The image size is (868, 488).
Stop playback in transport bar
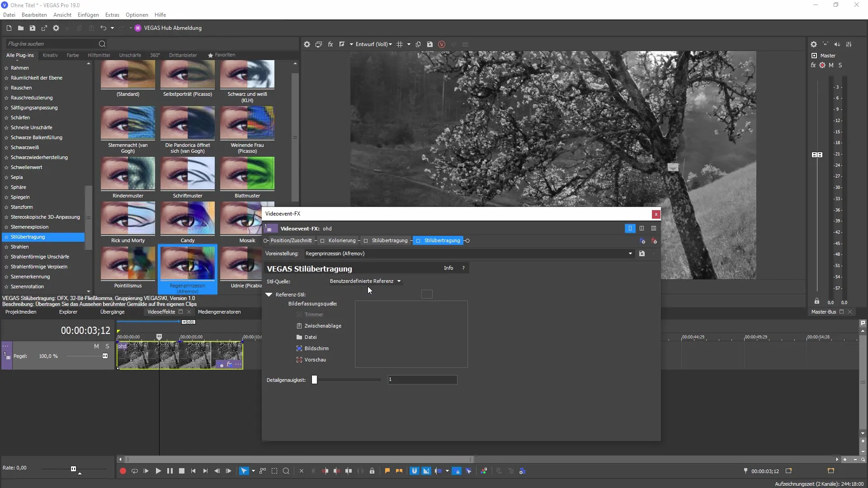pos(182,471)
